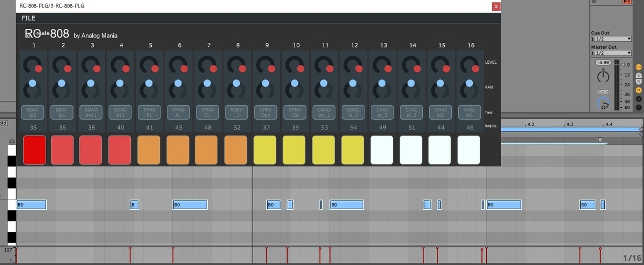The height and width of the screenshot is (265, 644).
Task: Select the short B note in piano roll
Action: point(135,204)
